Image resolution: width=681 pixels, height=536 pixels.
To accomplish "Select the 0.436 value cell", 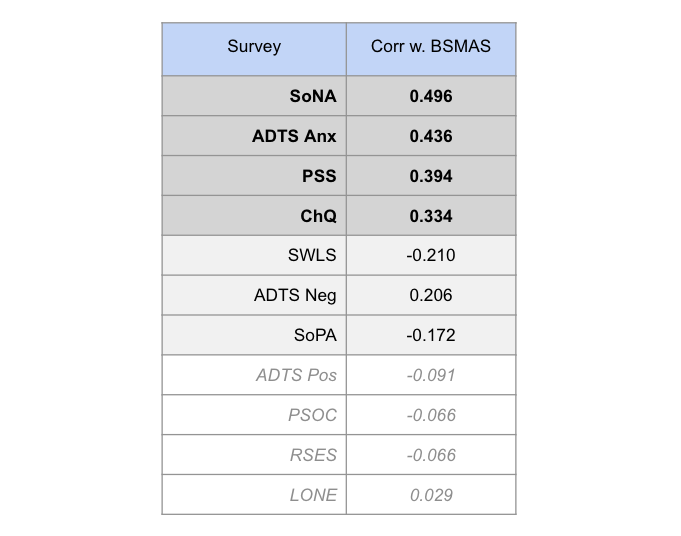I will point(431,136).
